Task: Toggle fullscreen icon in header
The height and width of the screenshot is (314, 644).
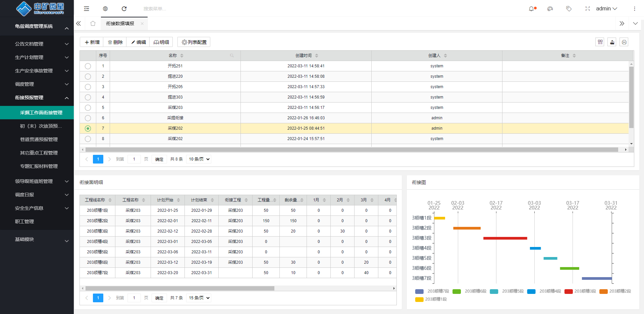Action: pos(588,9)
